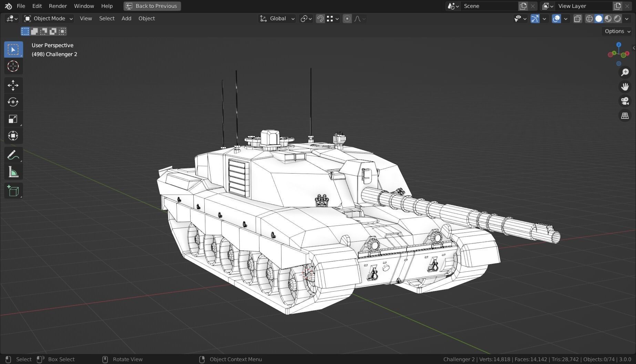Select the Transform tool

click(13, 136)
